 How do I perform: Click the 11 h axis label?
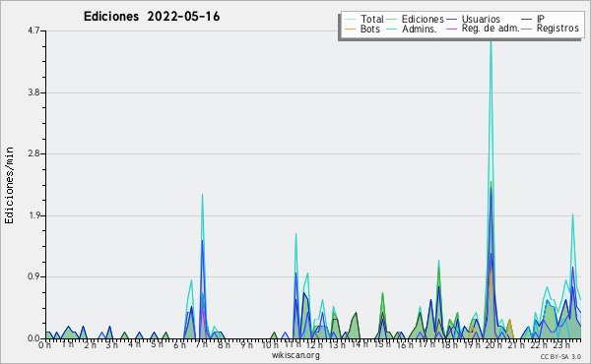293,345
